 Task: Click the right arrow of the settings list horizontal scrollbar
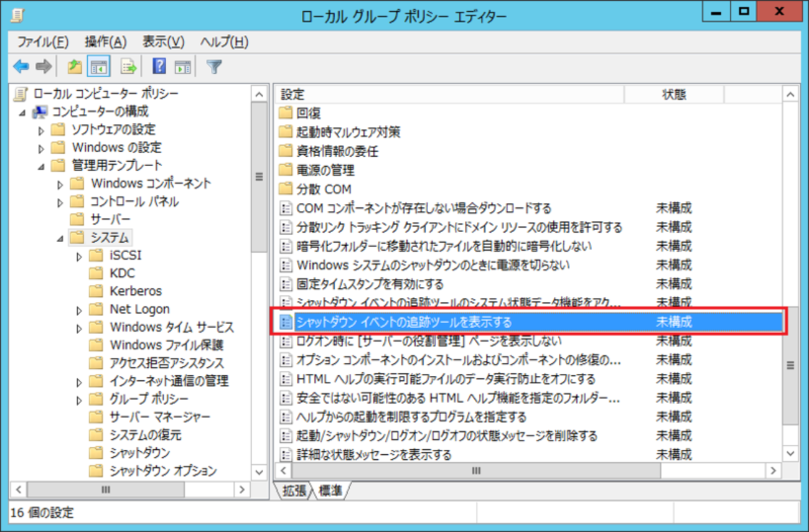click(774, 471)
